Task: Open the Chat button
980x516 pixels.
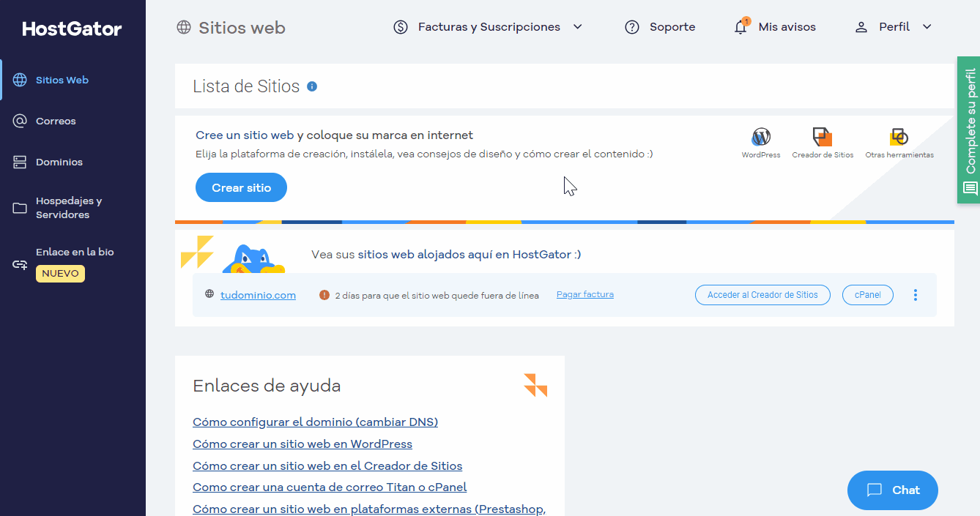Action: (892, 490)
